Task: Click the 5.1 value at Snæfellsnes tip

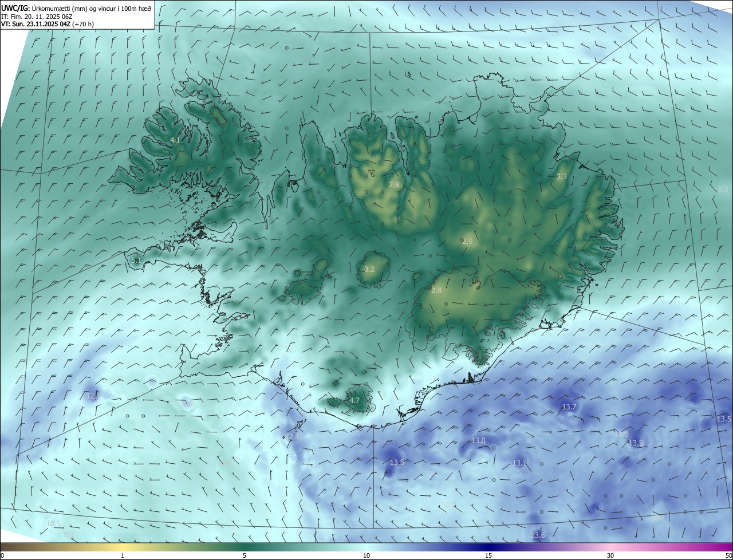Action: coord(136,261)
